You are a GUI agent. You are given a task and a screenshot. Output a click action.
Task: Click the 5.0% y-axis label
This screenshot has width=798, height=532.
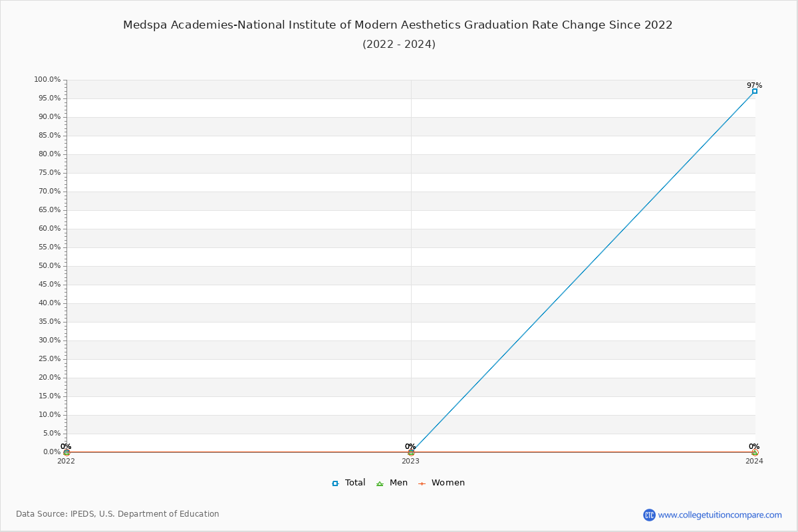(x=52, y=434)
